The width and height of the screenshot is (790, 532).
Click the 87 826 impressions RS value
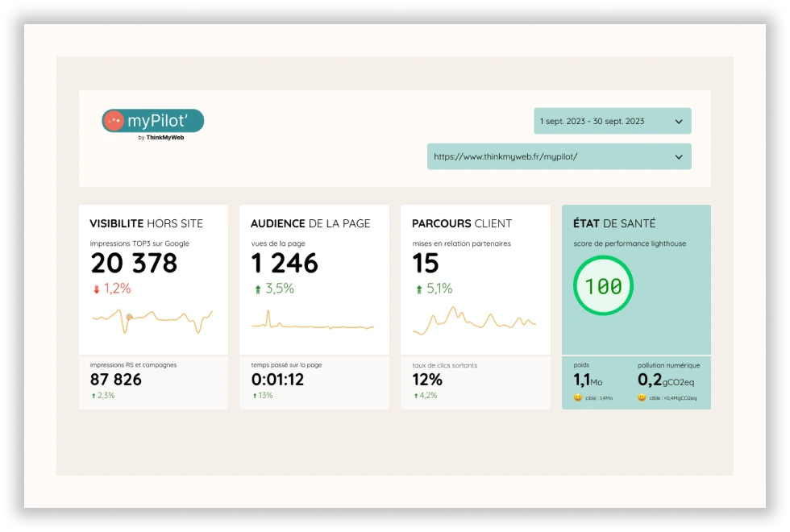pos(115,380)
